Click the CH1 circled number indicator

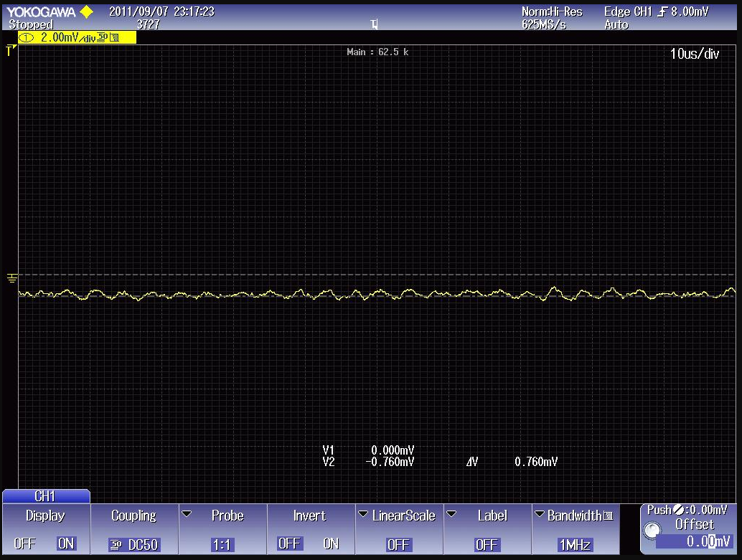[x=26, y=38]
